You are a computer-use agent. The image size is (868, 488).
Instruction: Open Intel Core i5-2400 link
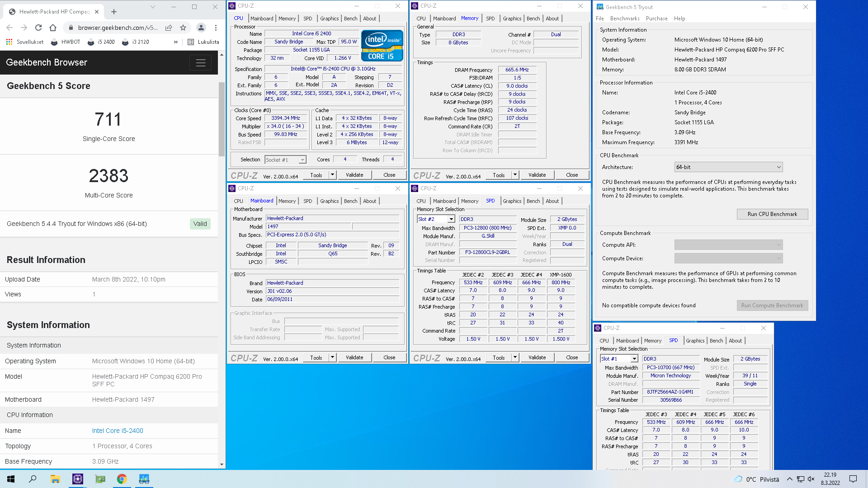click(118, 431)
